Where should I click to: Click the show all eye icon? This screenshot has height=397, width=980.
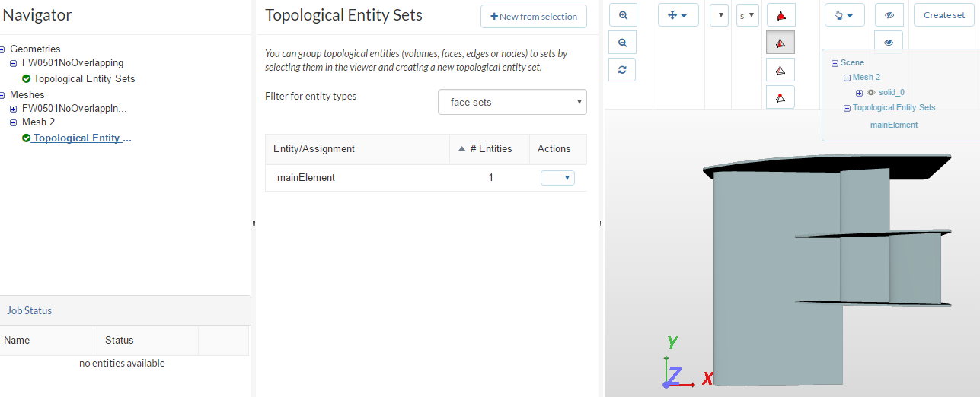click(x=889, y=43)
